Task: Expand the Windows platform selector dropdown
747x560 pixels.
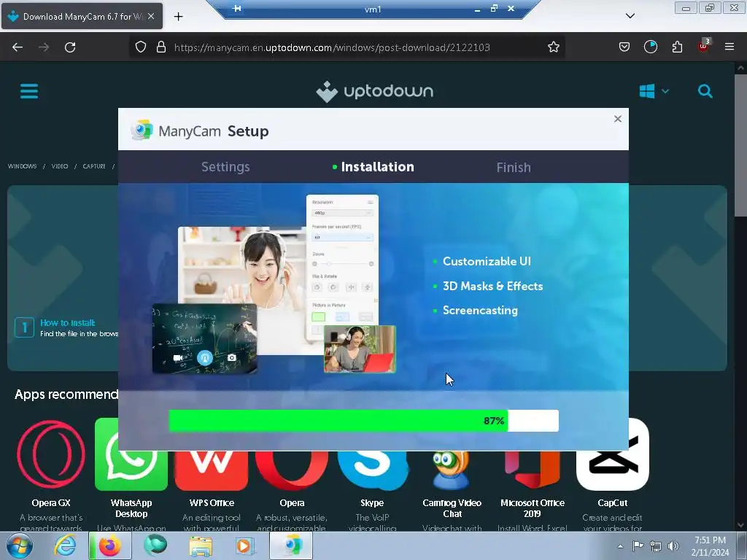Action: pos(654,91)
